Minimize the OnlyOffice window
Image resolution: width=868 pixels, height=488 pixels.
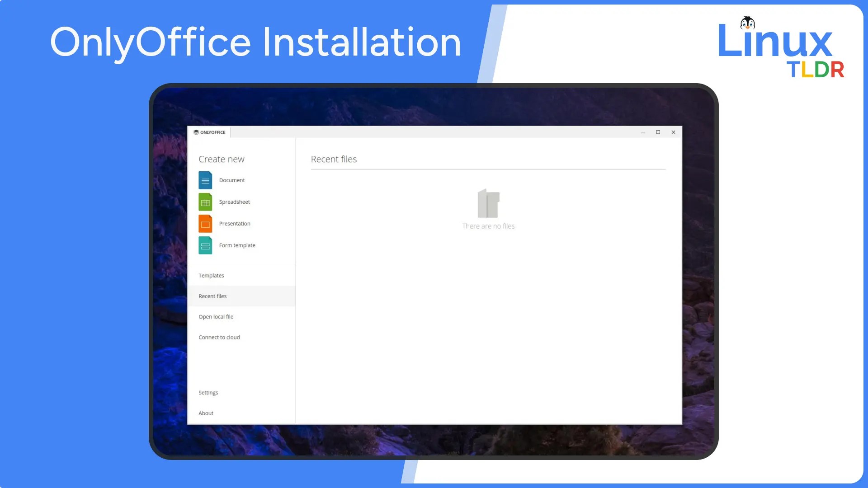(643, 132)
